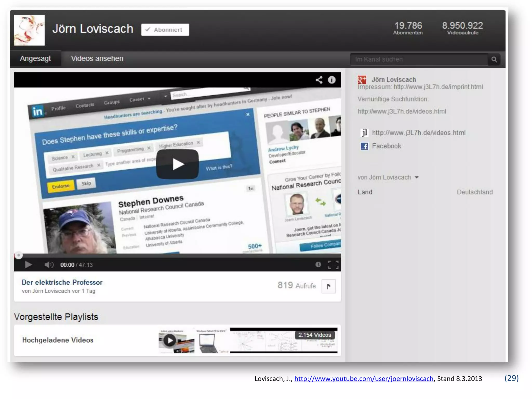Click the youtube.com/user/joernloviscach citation link

(x=364, y=379)
